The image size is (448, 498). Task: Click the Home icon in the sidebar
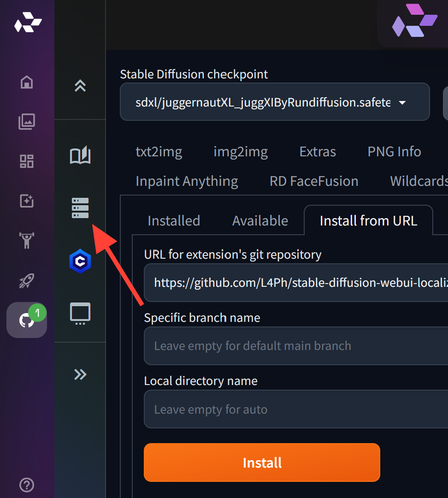click(x=26, y=82)
